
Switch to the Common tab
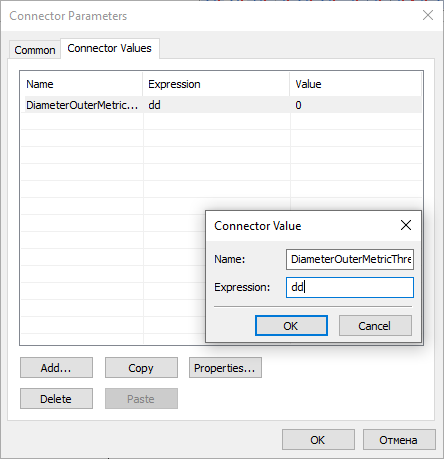[x=35, y=50]
